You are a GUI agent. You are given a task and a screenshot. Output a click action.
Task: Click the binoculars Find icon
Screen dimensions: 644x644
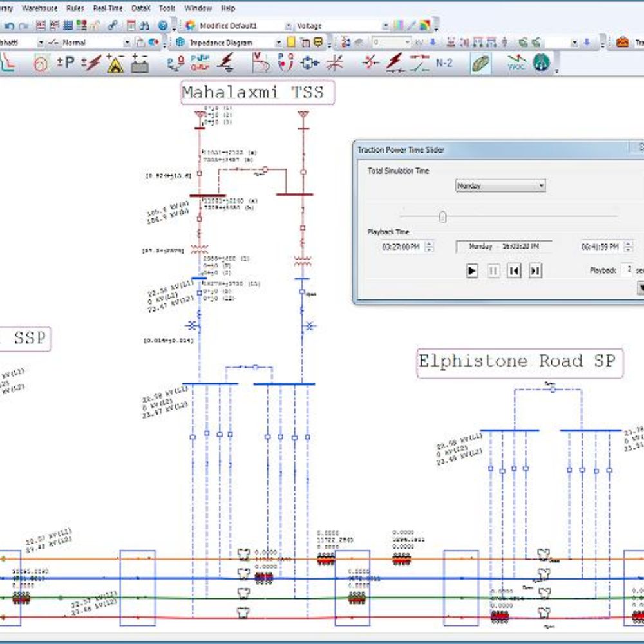144,26
